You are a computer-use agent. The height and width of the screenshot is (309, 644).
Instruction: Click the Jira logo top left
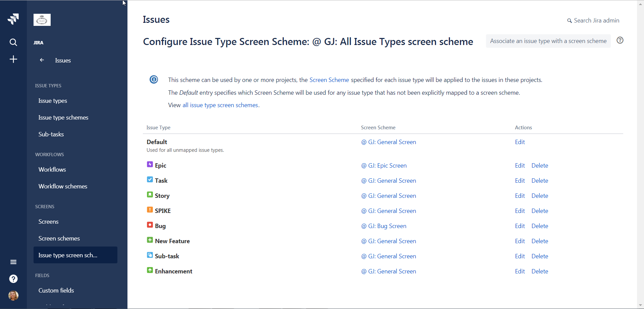13,19
